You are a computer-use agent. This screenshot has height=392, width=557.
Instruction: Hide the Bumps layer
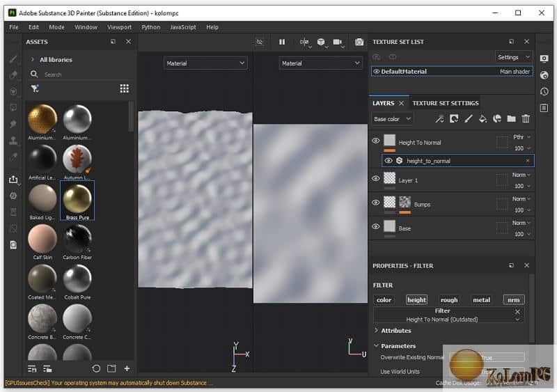click(x=375, y=203)
